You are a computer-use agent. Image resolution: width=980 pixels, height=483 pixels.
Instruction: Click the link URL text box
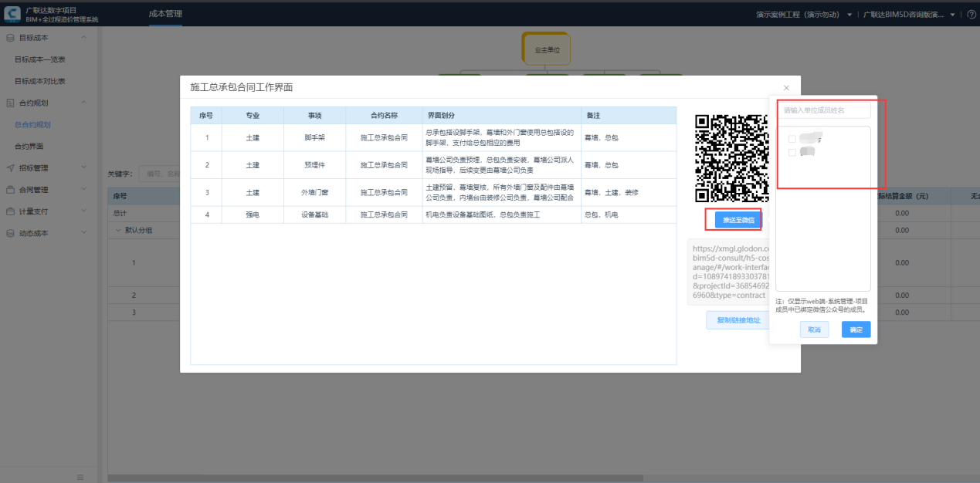tap(727, 272)
